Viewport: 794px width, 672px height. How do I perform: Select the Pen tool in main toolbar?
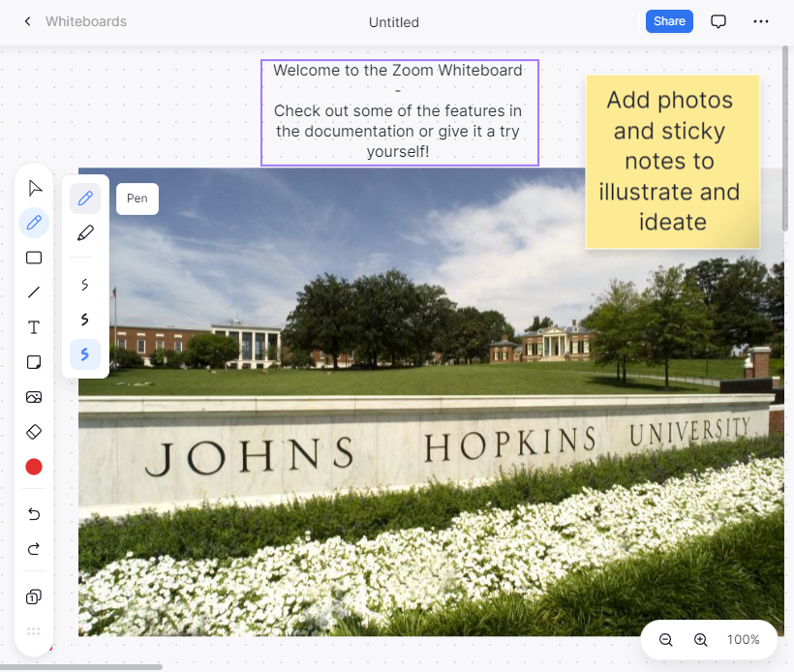click(x=34, y=223)
